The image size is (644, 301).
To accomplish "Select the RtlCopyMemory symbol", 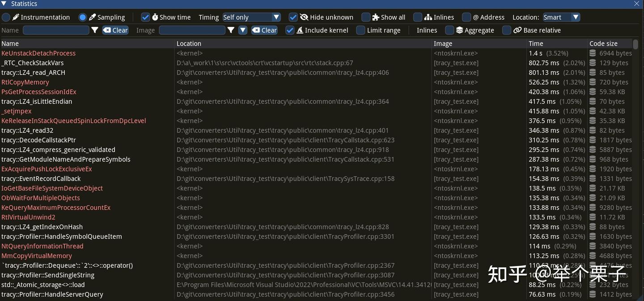I will coord(25,82).
